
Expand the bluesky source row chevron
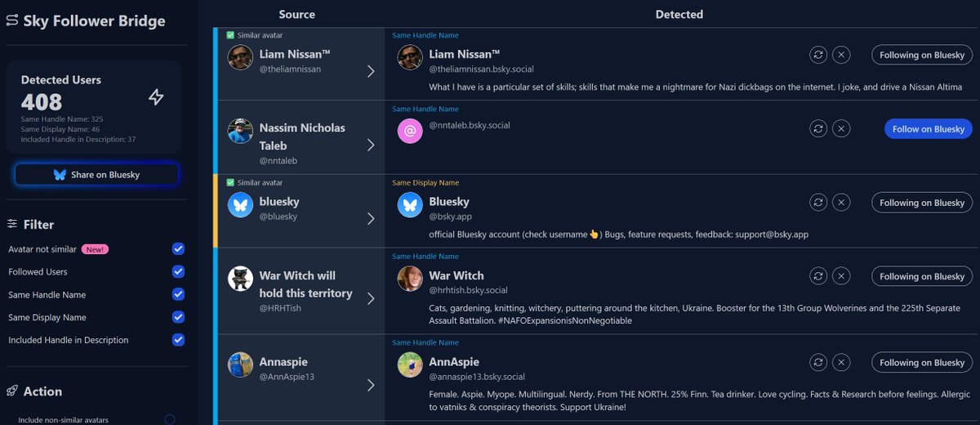(371, 218)
